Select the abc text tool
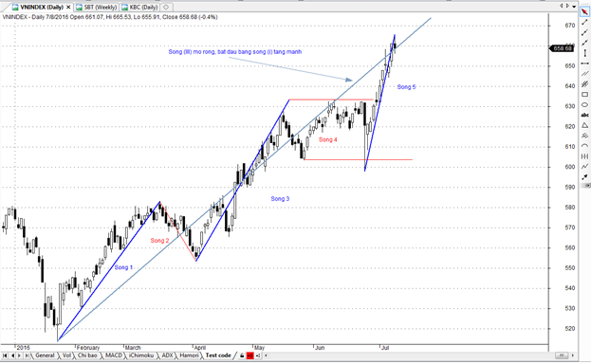This screenshot has height=364, width=591. click(584, 115)
